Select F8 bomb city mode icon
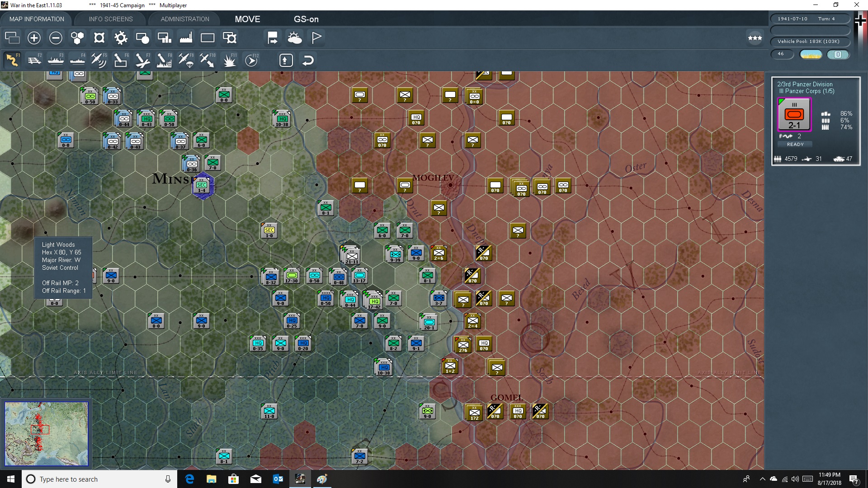This screenshot has height=488, width=868. (164, 60)
